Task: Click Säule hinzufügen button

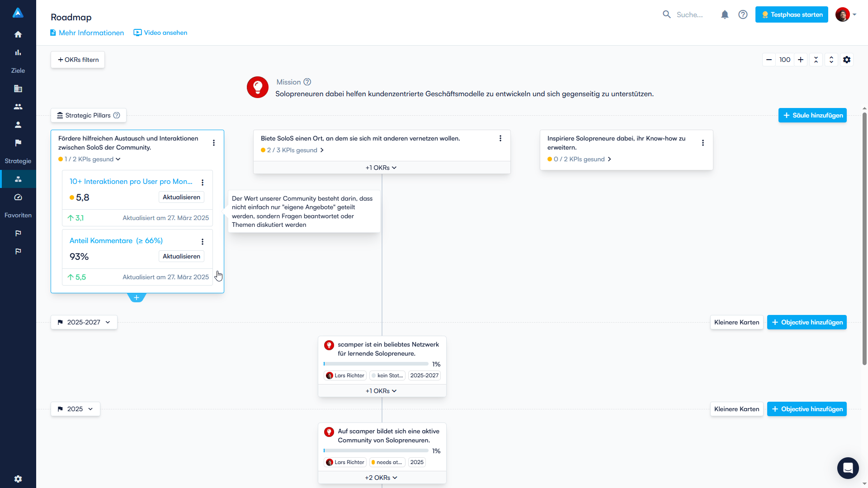Action: coord(812,115)
